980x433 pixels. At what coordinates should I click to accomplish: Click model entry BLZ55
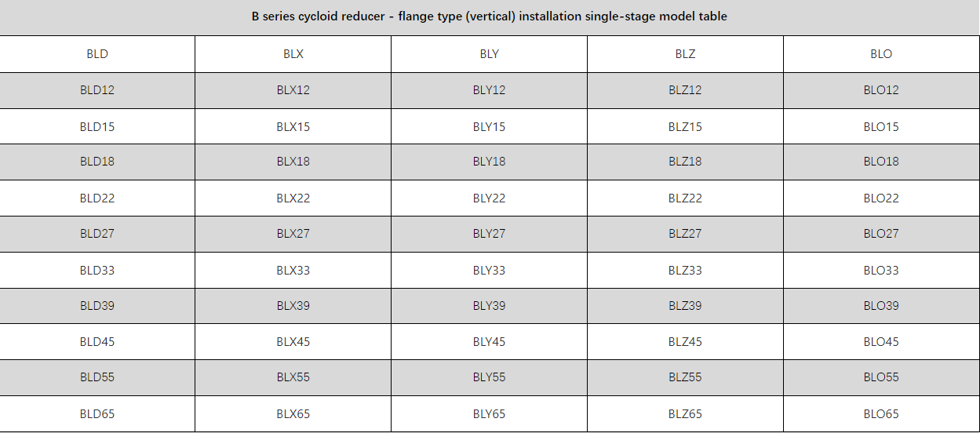click(685, 377)
